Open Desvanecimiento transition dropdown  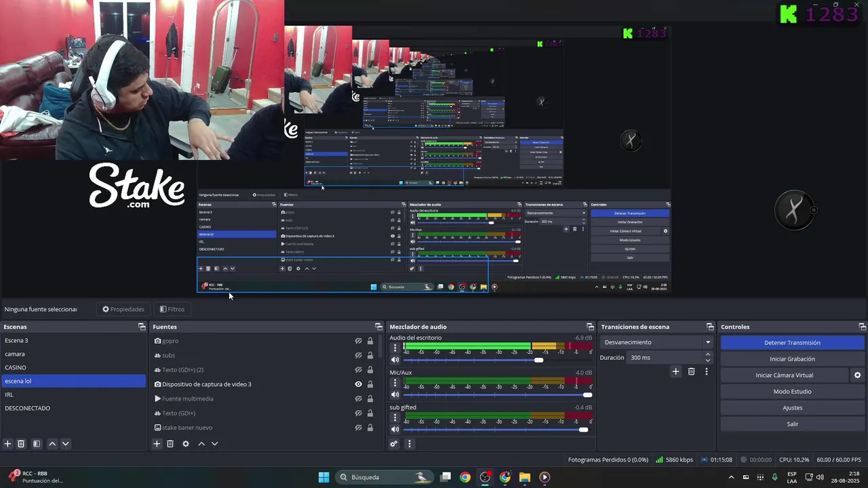pos(658,342)
